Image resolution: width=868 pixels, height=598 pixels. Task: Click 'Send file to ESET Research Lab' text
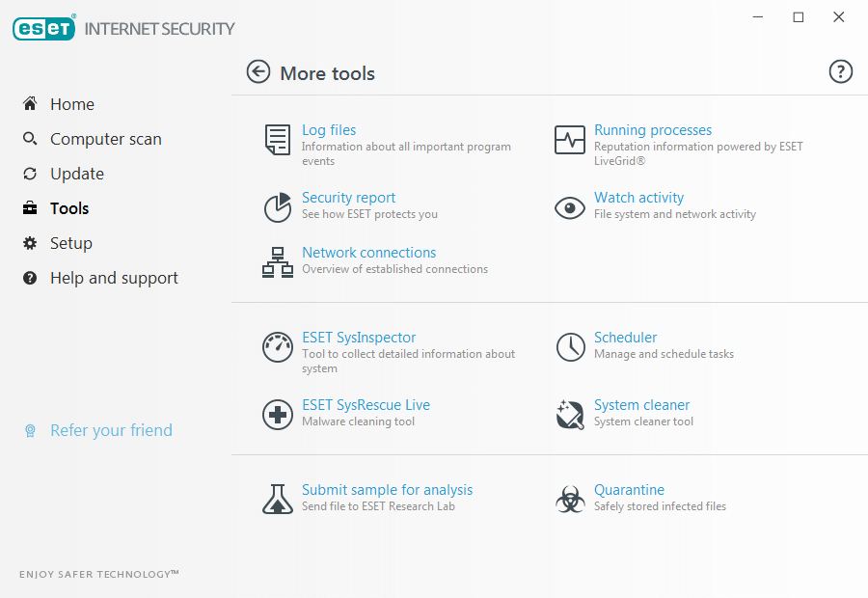378,506
